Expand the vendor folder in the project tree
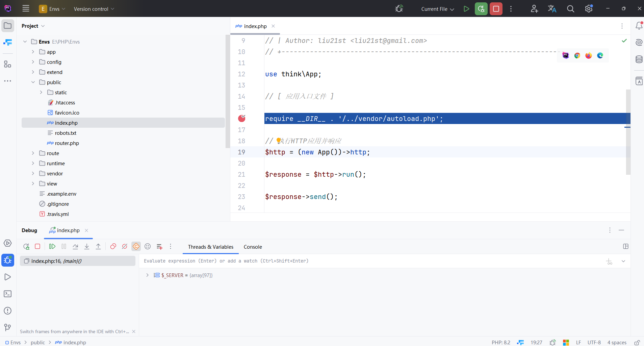This screenshot has height=346, width=644. [x=33, y=174]
